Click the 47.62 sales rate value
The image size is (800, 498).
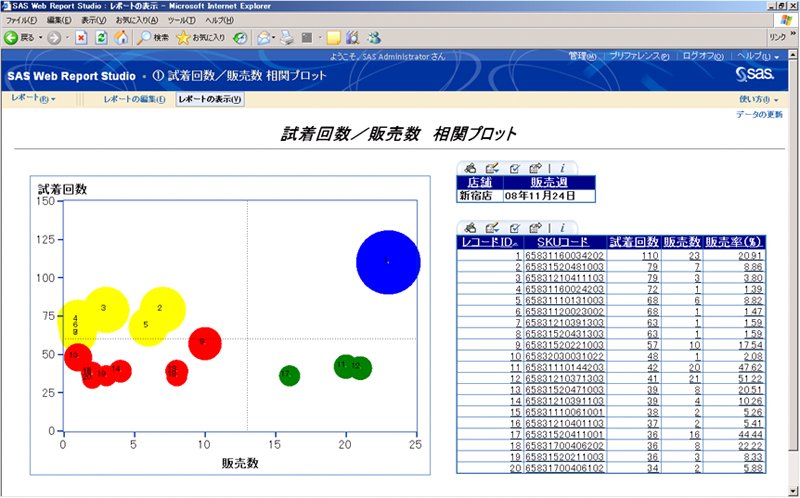coord(751,367)
